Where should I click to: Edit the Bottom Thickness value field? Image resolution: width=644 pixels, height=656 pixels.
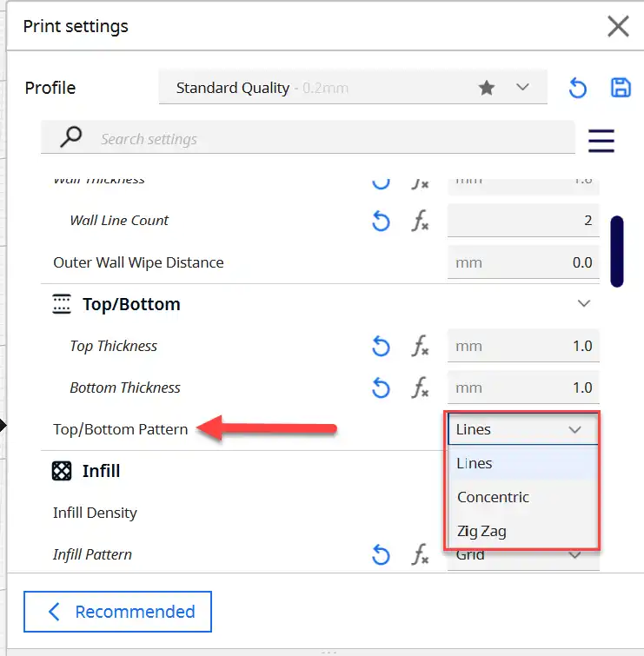(523, 388)
